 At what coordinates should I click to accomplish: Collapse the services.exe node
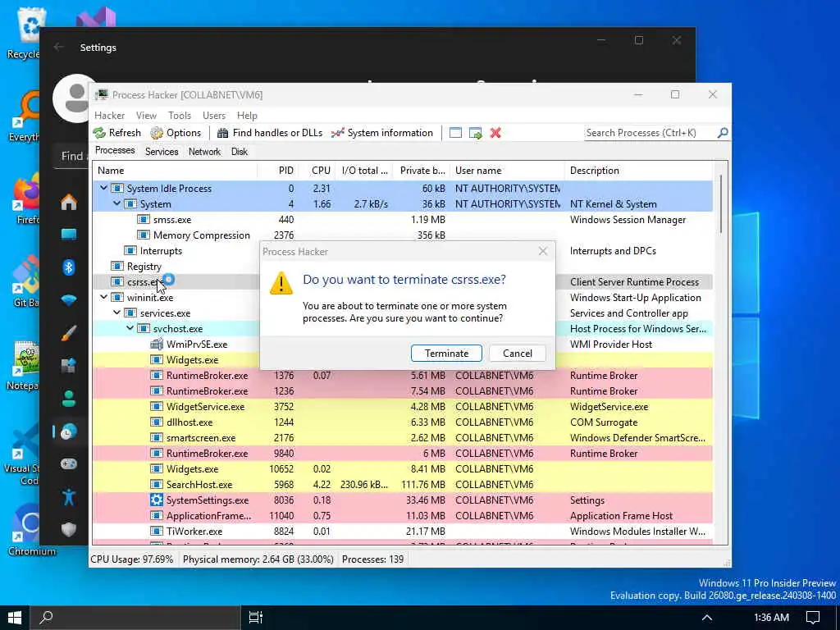pos(116,313)
